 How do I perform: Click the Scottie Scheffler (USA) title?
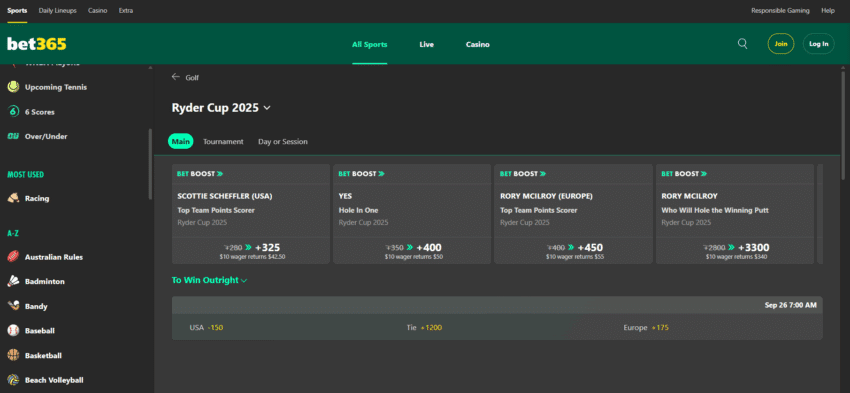225,196
